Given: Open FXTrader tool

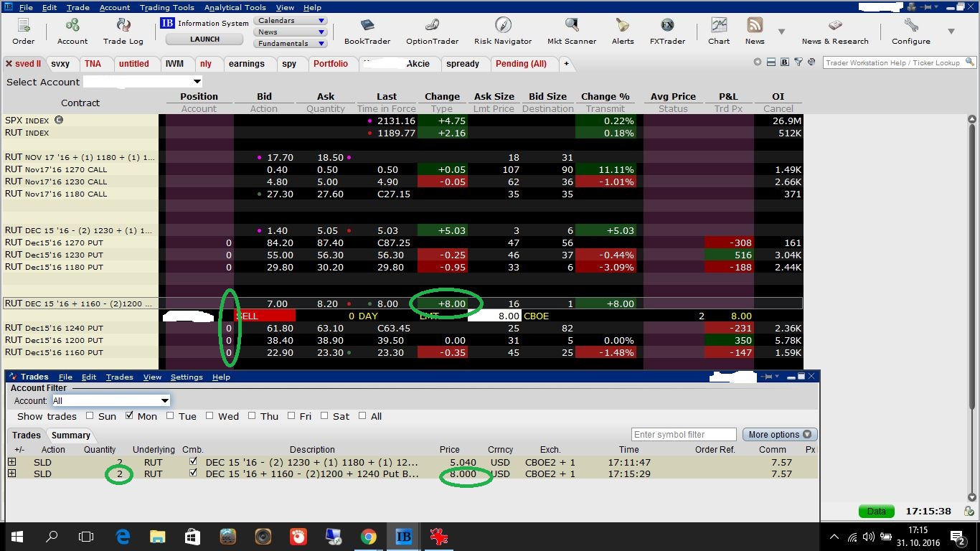Looking at the screenshot, I should [x=667, y=31].
